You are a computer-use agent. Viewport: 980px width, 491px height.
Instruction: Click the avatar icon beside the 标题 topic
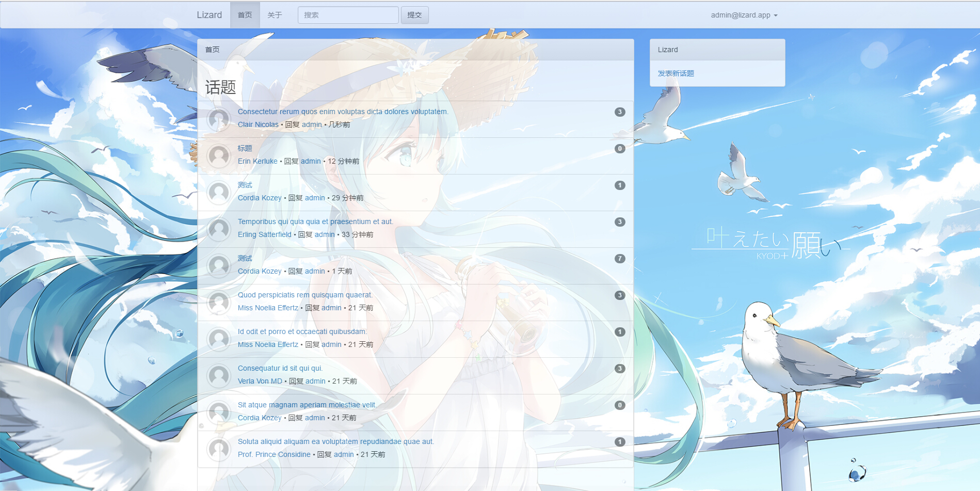(x=219, y=156)
